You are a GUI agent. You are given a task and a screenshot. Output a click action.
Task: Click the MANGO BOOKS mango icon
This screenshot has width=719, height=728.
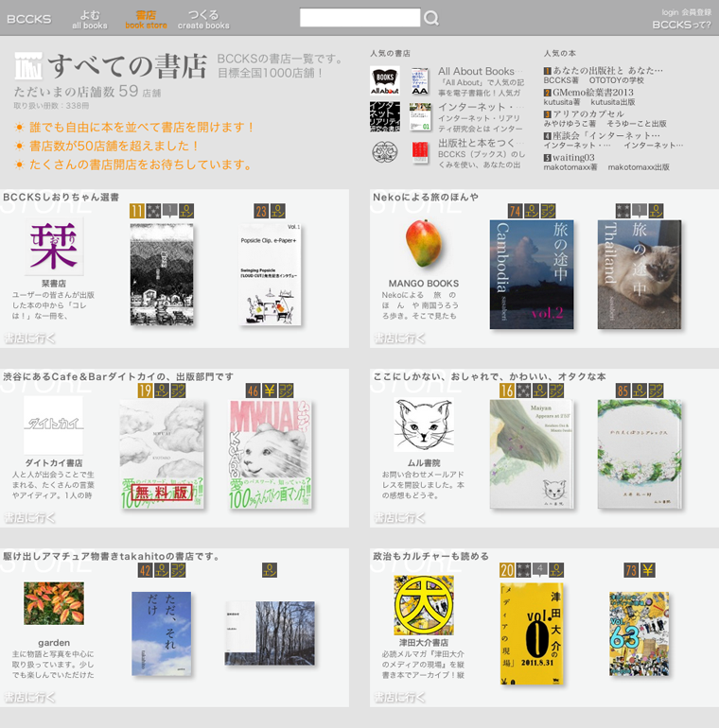tap(422, 244)
